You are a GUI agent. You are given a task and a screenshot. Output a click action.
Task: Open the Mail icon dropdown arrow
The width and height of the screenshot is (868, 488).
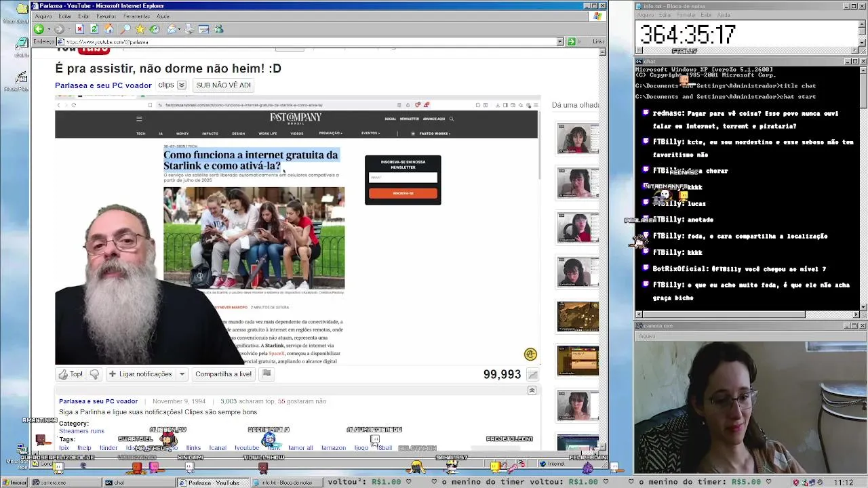[179, 29]
